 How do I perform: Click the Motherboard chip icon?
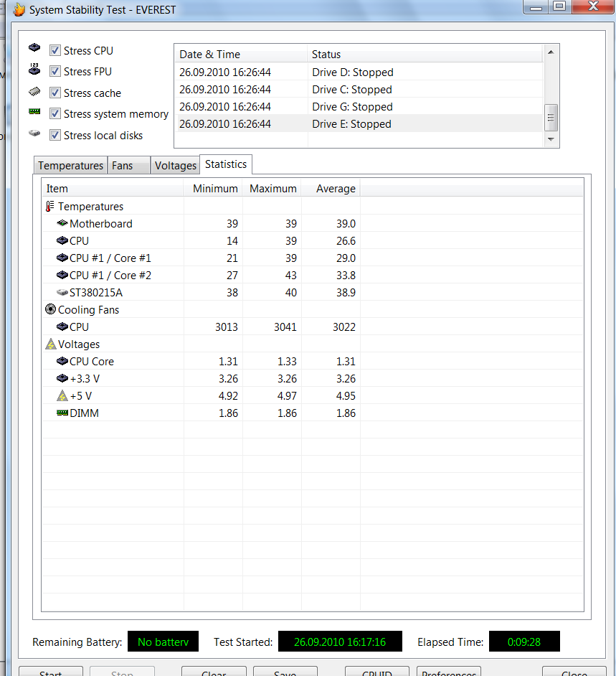pos(62,224)
